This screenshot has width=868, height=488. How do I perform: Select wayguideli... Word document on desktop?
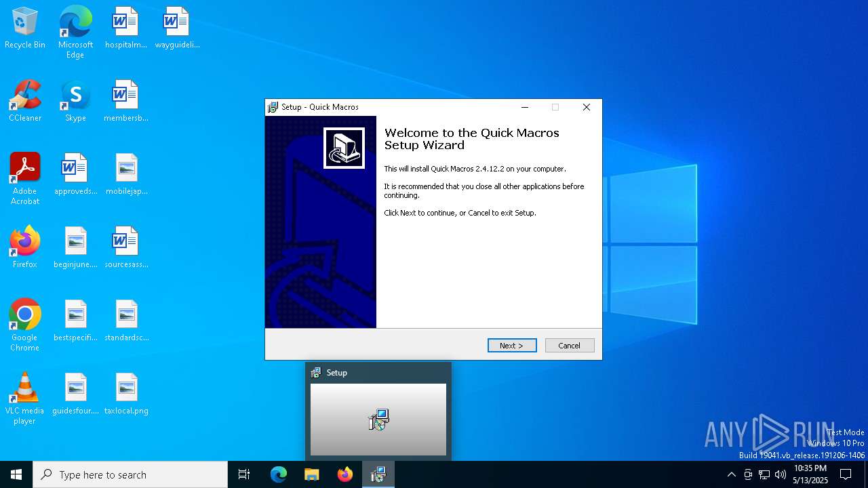[x=177, y=28]
